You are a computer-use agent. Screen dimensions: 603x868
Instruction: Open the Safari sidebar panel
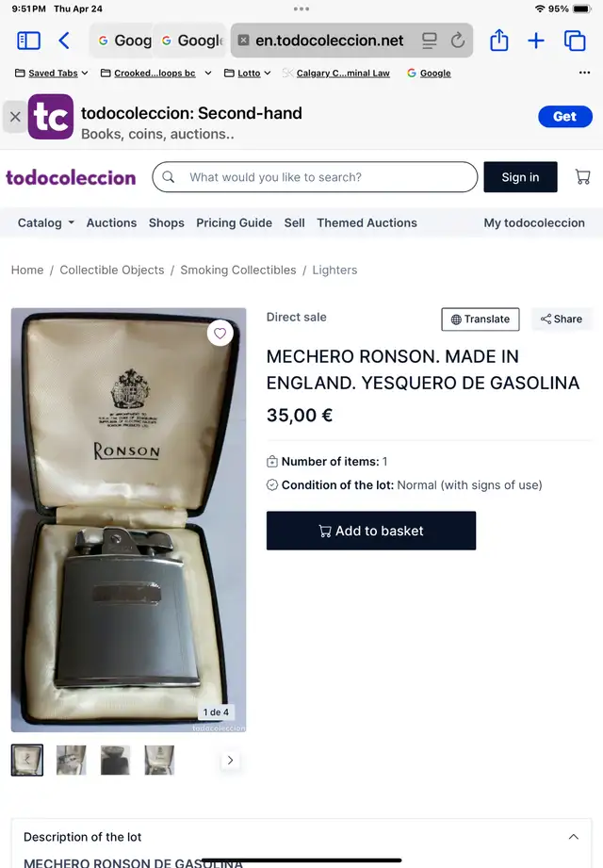(x=29, y=41)
